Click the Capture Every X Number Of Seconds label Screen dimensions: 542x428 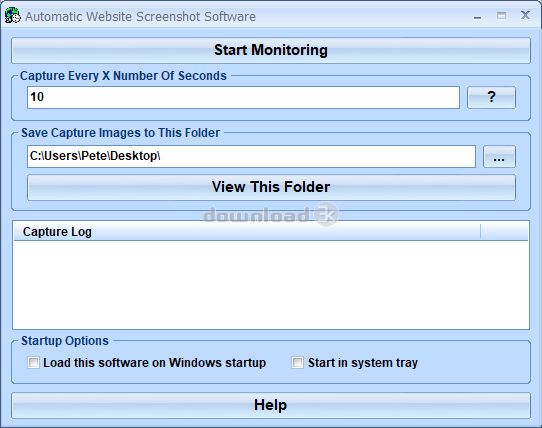tap(123, 76)
